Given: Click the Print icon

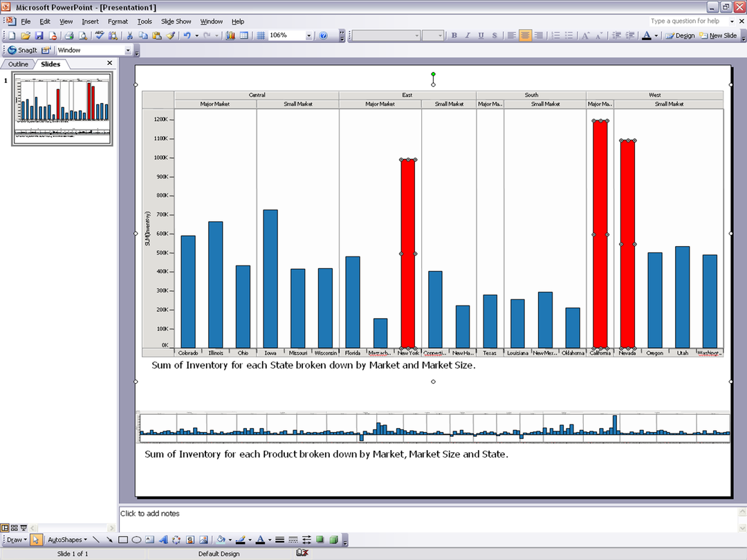Looking at the screenshot, I should (69, 35).
